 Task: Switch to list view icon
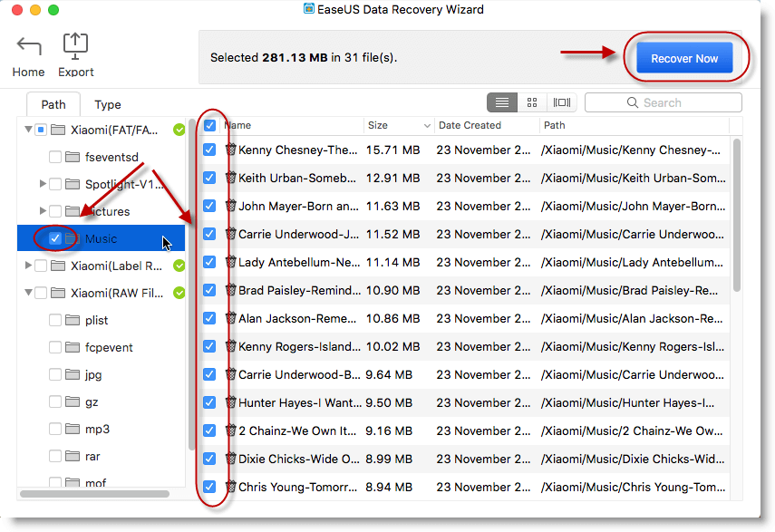pyautogui.click(x=502, y=102)
